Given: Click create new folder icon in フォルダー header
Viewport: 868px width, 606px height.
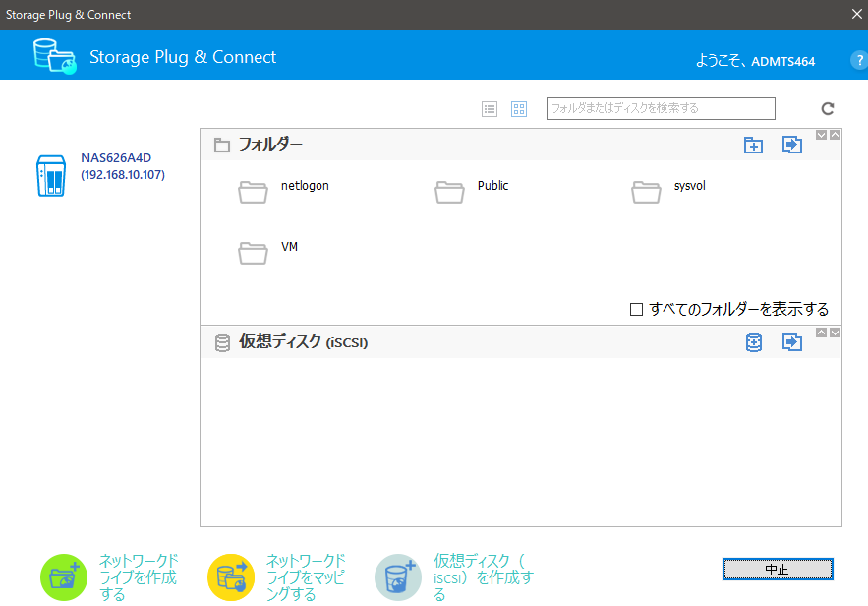Looking at the screenshot, I should pyautogui.click(x=753, y=145).
